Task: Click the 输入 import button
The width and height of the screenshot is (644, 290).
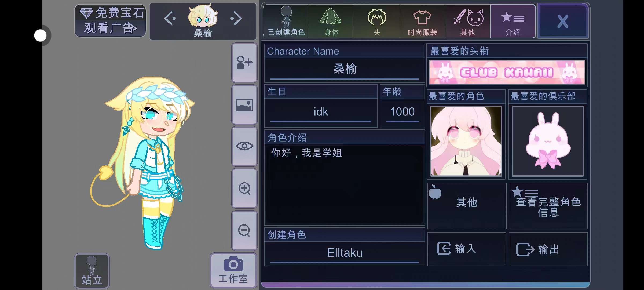Action: [x=467, y=249]
